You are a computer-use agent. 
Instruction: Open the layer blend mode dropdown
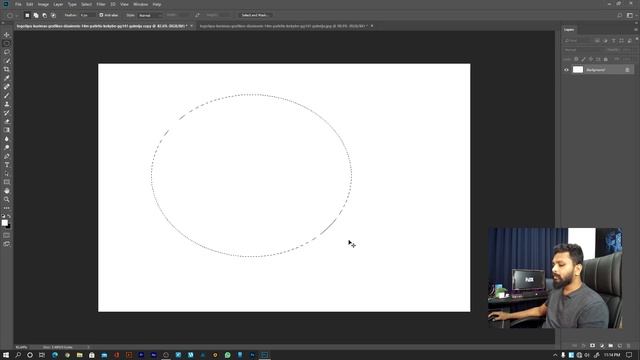point(583,50)
